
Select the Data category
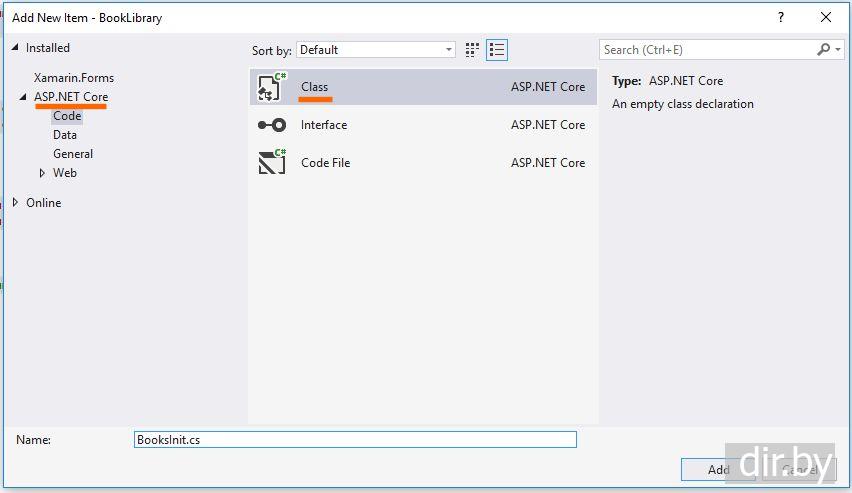point(65,135)
